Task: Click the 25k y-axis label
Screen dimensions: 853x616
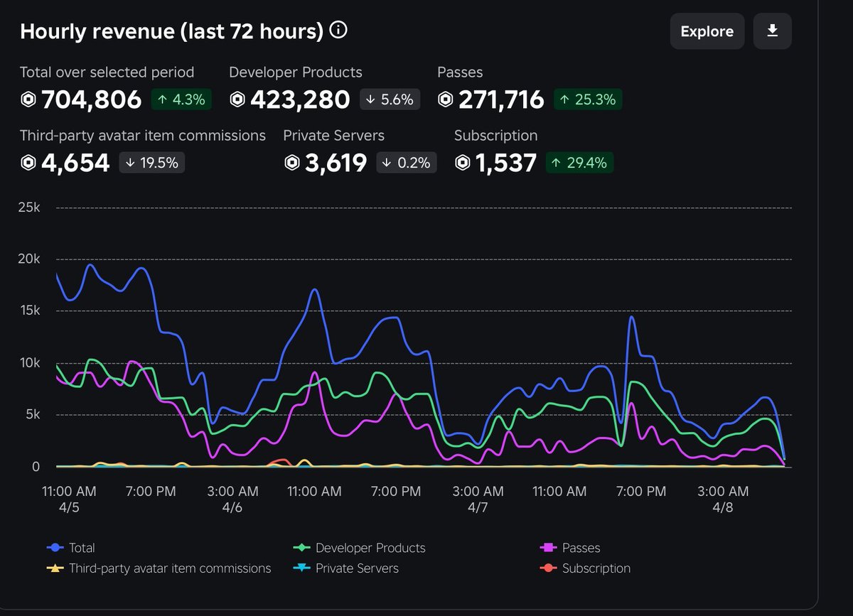Action: point(28,207)
